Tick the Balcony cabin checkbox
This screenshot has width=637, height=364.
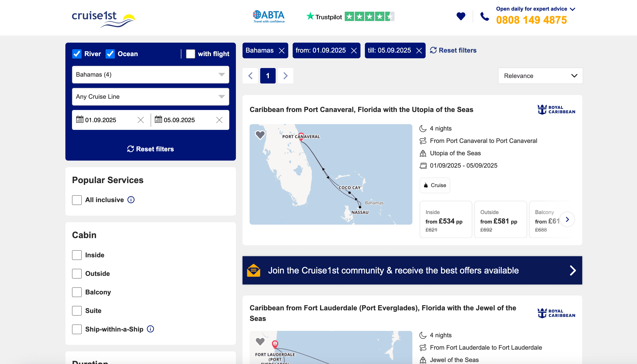[x=77, y=292]
